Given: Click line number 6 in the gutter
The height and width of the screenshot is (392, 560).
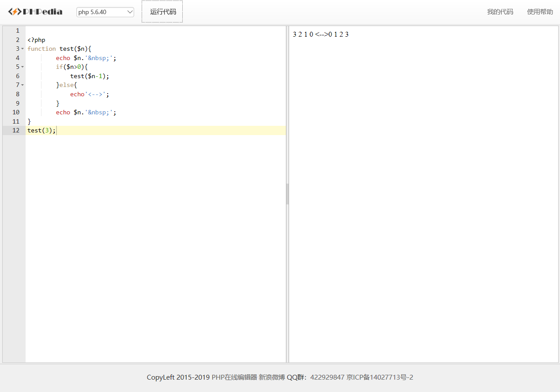Looking at the screenshot, I should click(x=18, y=76).
